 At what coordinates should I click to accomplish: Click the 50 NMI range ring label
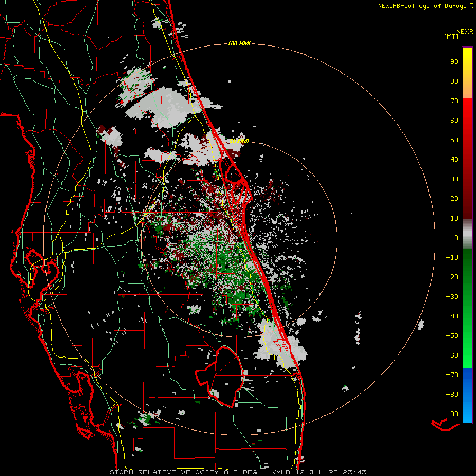tap(239, 141)
